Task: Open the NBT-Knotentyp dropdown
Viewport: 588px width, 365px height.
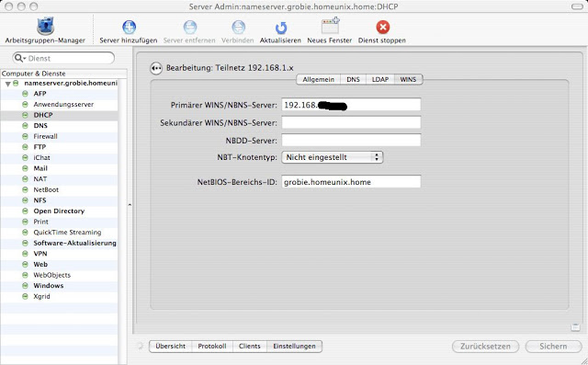Action: click(333, 157)
